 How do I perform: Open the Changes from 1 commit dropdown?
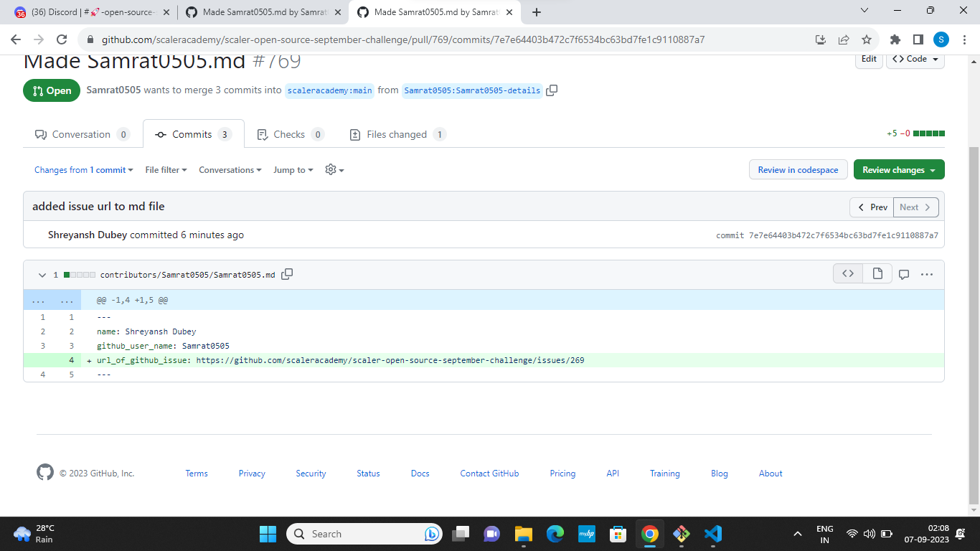click(x=83, y=169)
